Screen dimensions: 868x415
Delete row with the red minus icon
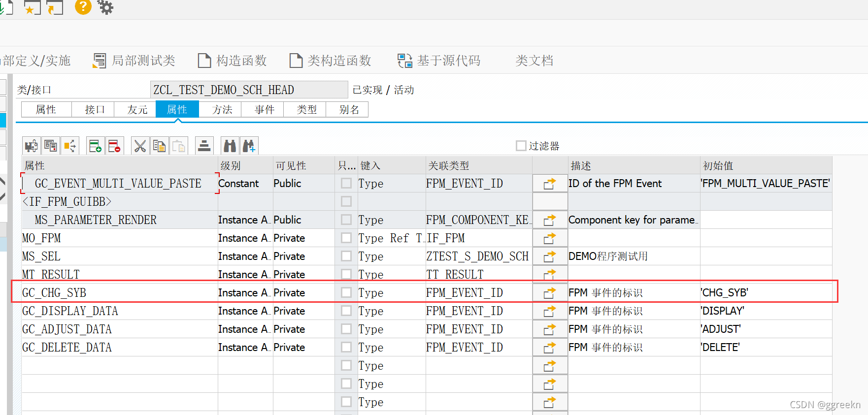coord(114,146)
